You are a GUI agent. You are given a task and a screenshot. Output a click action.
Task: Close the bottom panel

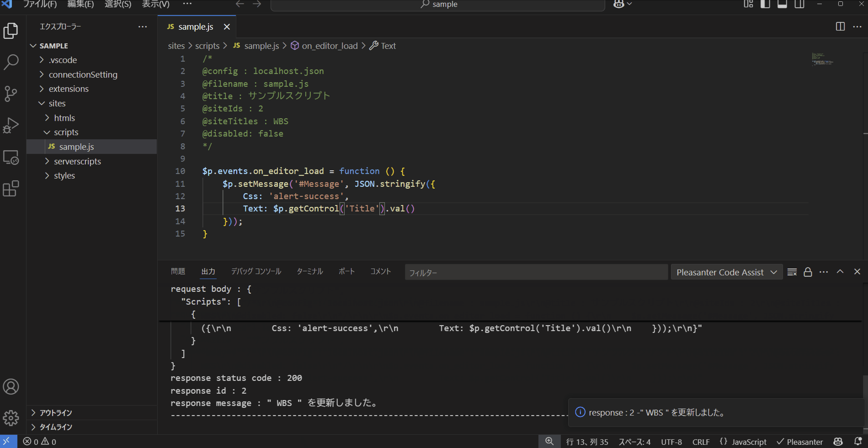tap(857, 272)
